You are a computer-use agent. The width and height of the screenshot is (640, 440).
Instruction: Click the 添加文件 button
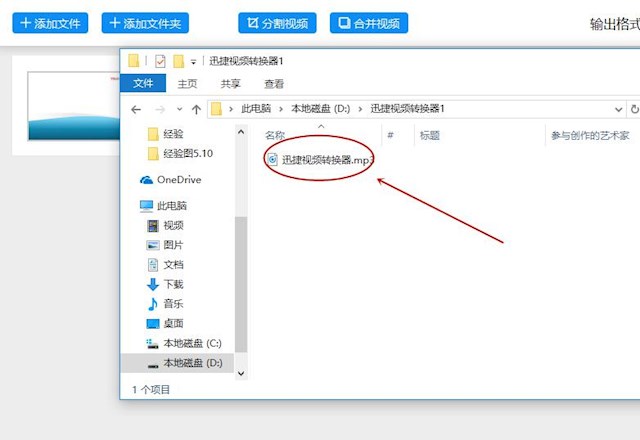[50, 23]
